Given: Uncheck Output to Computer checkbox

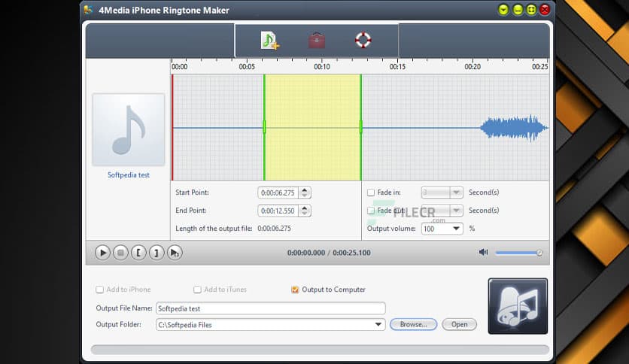Looking at the screenshot, I should coord(295,290).
